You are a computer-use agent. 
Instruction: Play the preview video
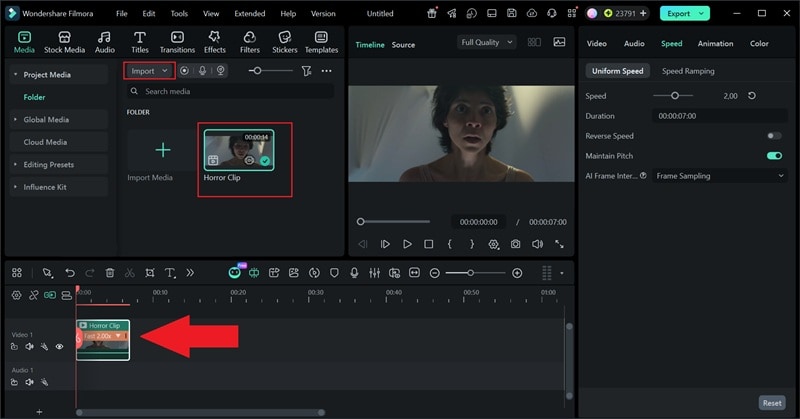(407, 244)
